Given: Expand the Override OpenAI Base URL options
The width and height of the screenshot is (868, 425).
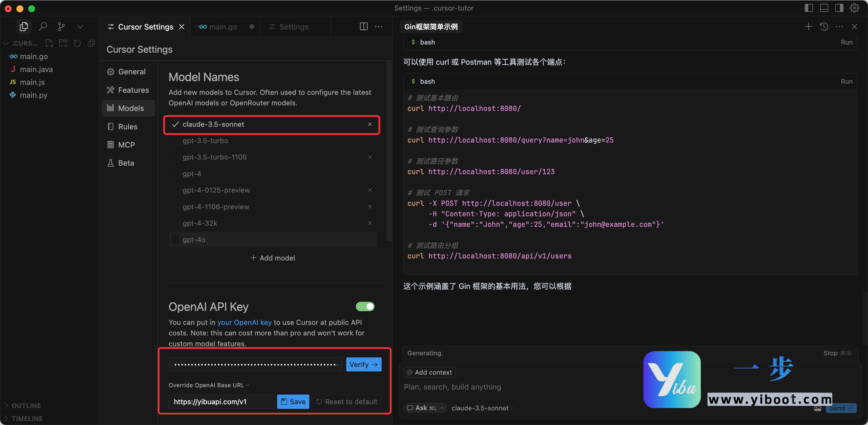Looking at the screenshot, I should point(248,385).
